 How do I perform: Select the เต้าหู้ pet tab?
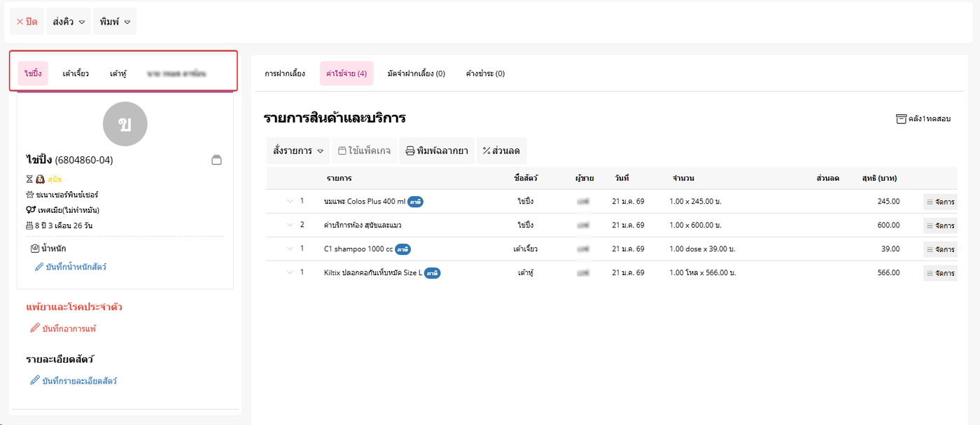(x=118, y=74)
